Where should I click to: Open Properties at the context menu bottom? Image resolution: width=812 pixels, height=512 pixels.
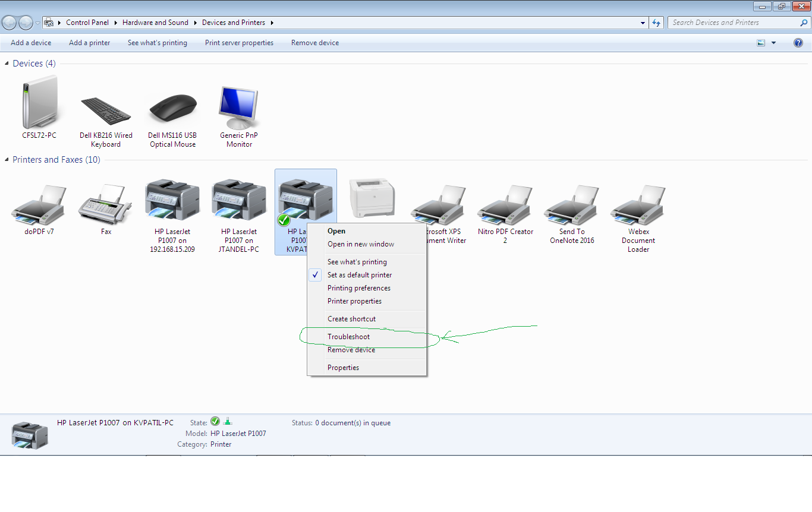click(x=367, y=368)
